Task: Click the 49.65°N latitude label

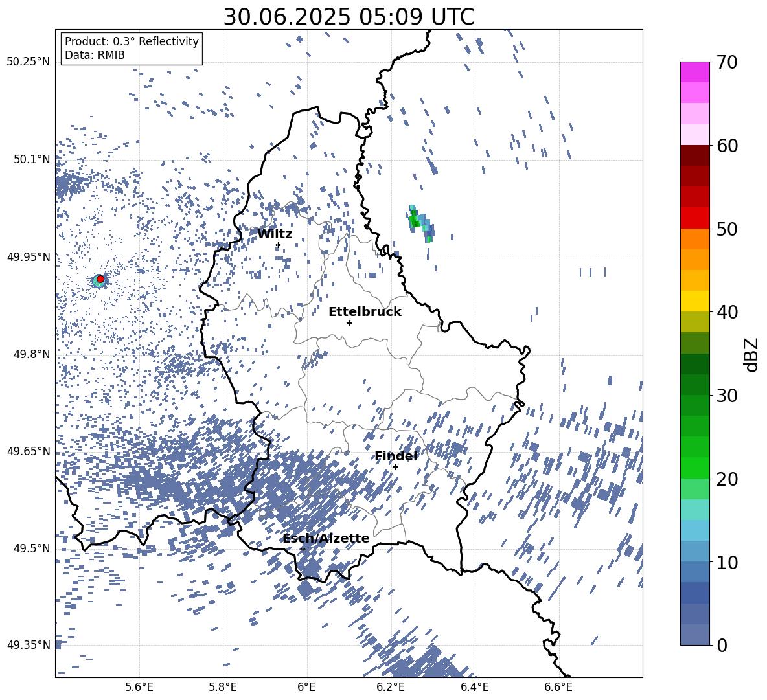Action: [29, 451]
